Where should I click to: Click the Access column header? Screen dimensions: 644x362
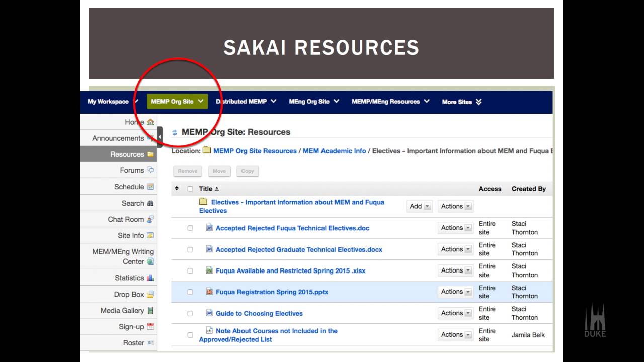coord(490,189)
